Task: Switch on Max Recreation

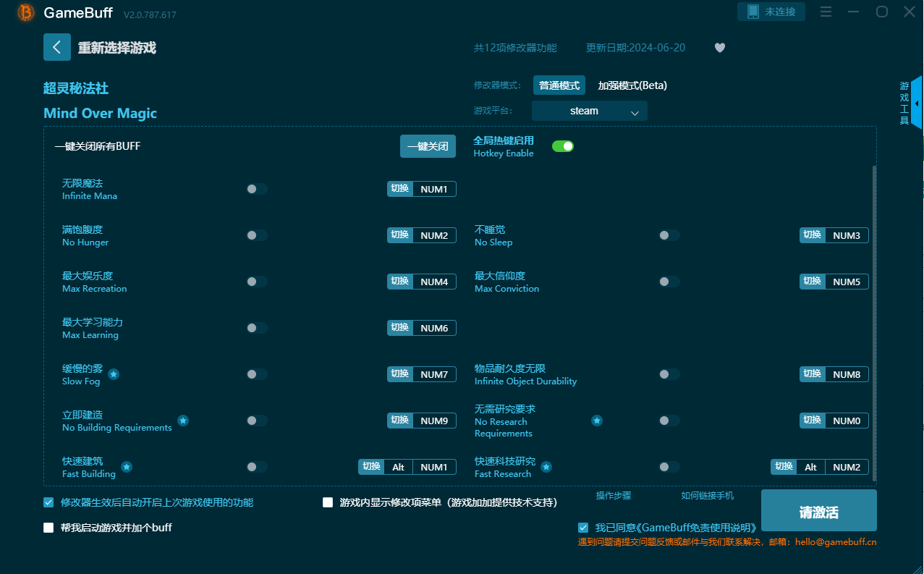Action: click(257, 282)
